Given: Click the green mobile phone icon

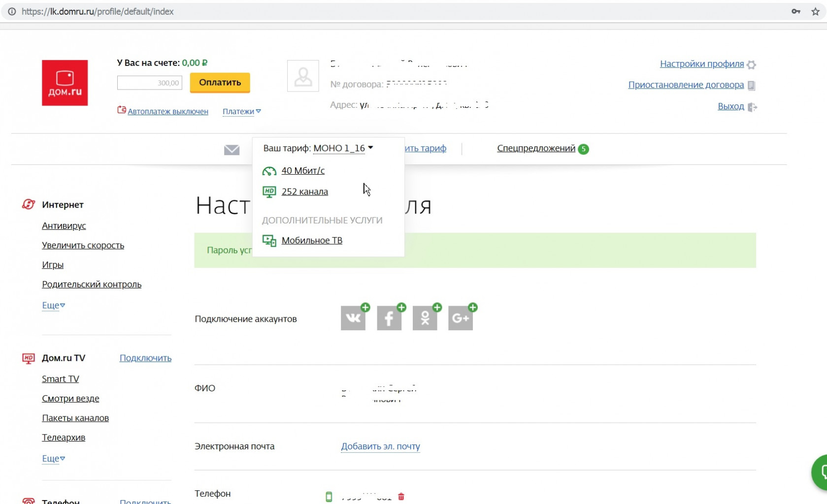Looking at the screenshot, I should pyautogui.click(x=329, y=497).
